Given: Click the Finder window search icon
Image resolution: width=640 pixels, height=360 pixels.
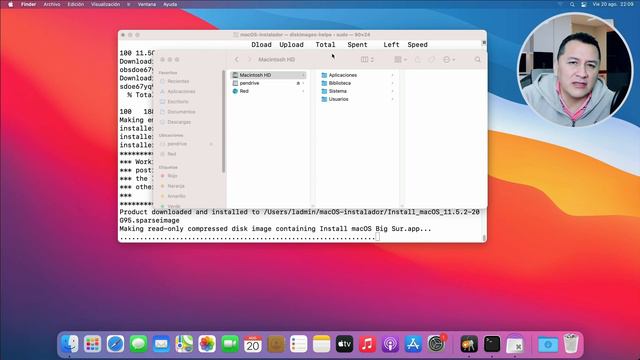Looking at the screenshot, I should 478,60.
